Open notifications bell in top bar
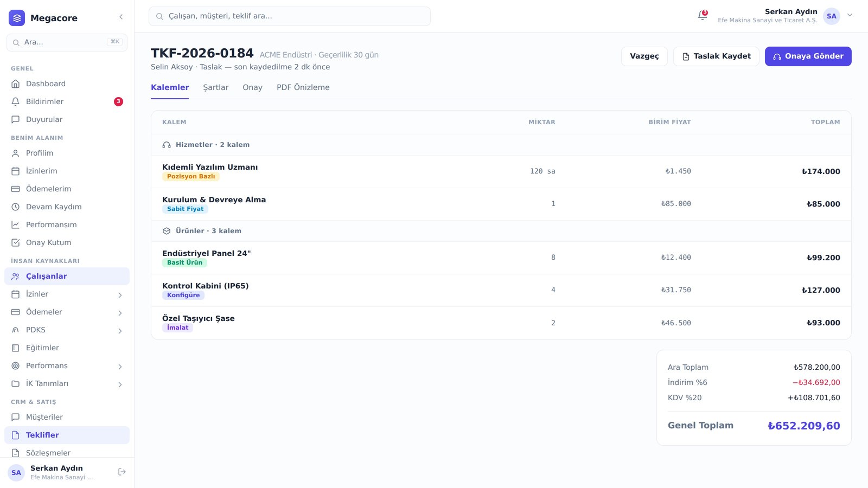Screen dimensions: 868x488 point(703,16)
